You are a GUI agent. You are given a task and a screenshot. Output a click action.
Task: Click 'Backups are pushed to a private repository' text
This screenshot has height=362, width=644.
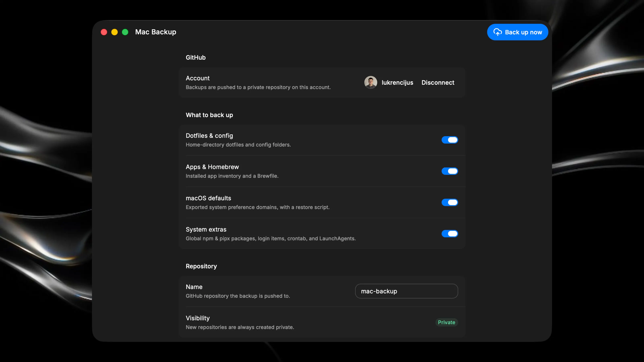point(258,87)
